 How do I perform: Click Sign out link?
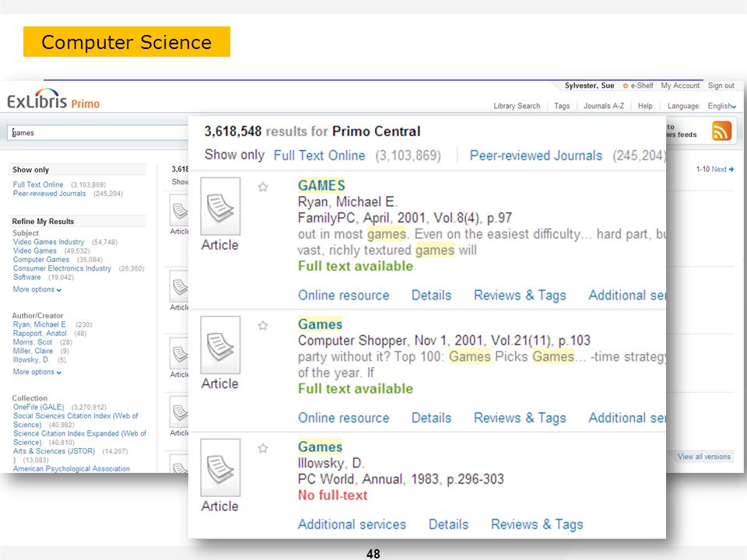[x=721, y=86]
